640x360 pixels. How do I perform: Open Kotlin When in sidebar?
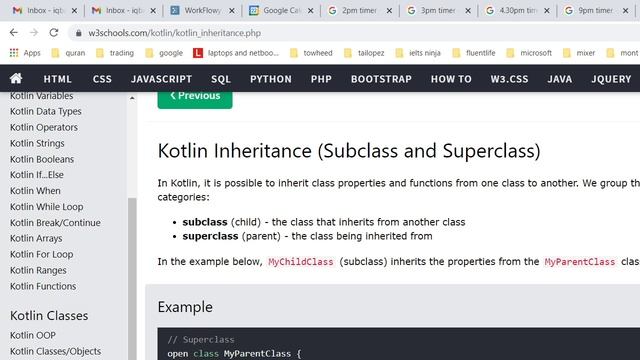coord(35,191)
